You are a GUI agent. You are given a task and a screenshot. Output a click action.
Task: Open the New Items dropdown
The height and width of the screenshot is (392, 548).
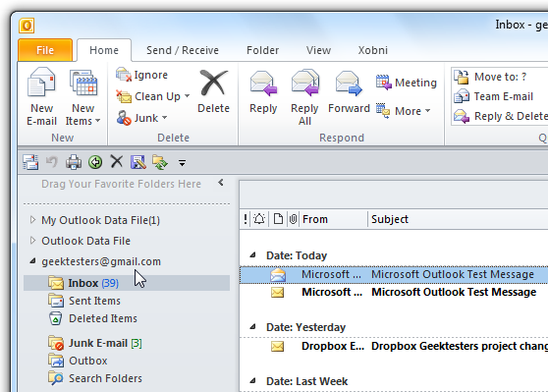(x=83, y=97)
